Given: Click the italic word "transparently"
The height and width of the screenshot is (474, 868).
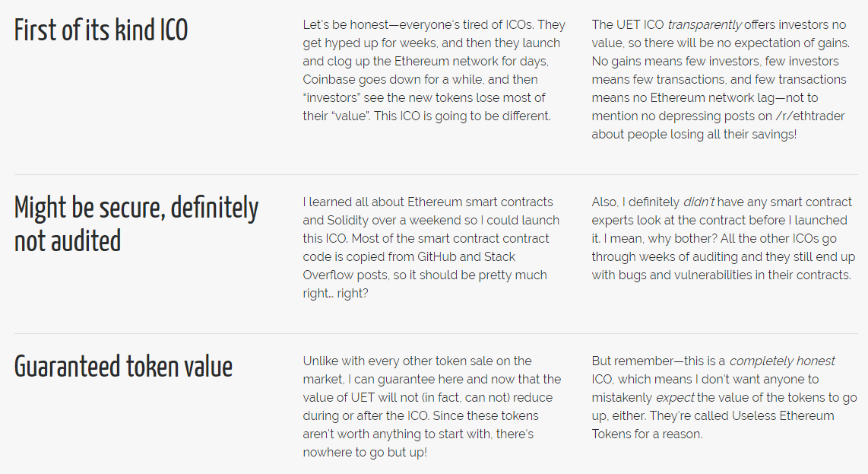Looking at the screenshot, I should [x=705, y=24].
